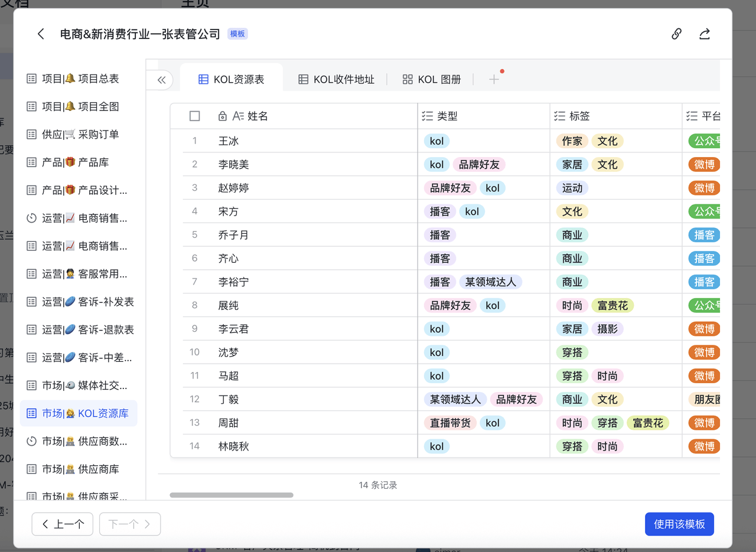
Task: Click the lock icon in 姓名 header
Action: [223, 116]
